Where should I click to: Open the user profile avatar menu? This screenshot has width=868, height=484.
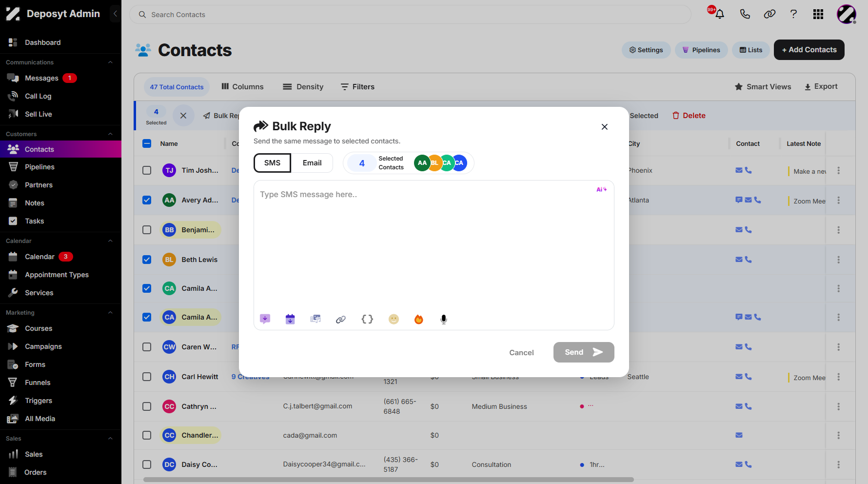847,14
